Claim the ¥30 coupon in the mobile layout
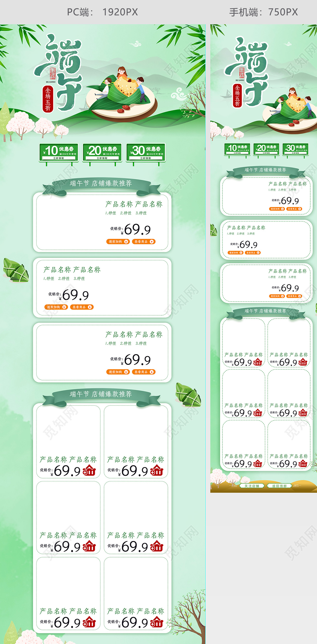The height and width of the screenshot is (644, 317). tap(295, 153)
